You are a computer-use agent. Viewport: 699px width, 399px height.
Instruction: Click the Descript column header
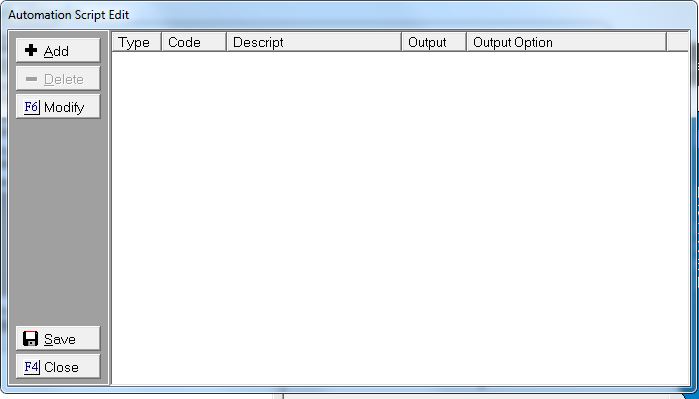(x=314, y=42)
